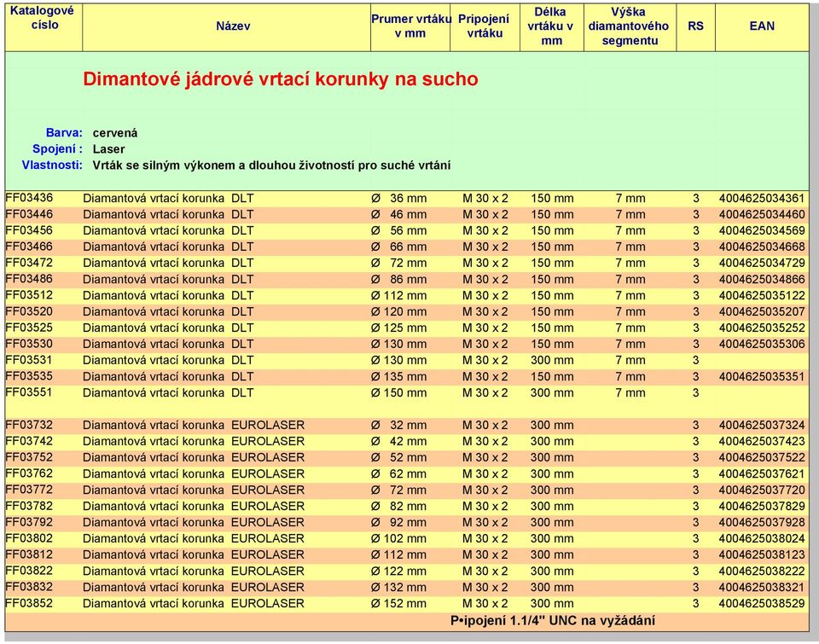The width and height of the screenshot is (819, 644).
Task: Click the 'Výška diamantového segmentu' header
Action: pyautogui.click(x=629, y=26)
